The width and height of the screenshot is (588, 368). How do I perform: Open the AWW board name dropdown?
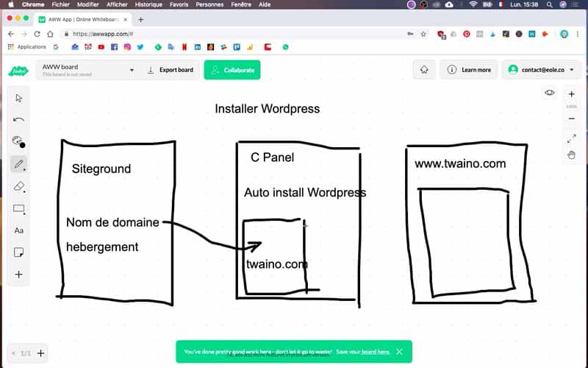[87, 70]
